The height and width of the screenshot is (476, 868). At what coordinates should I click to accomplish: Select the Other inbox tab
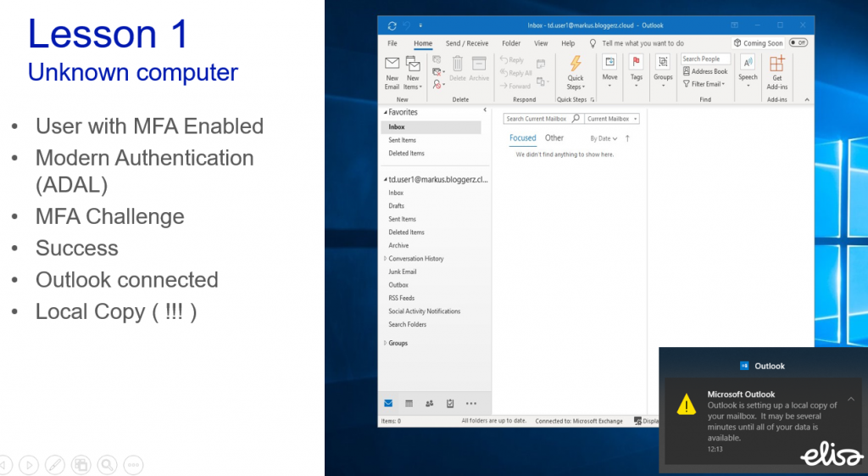pyautogui.click(x=554, y=138)
